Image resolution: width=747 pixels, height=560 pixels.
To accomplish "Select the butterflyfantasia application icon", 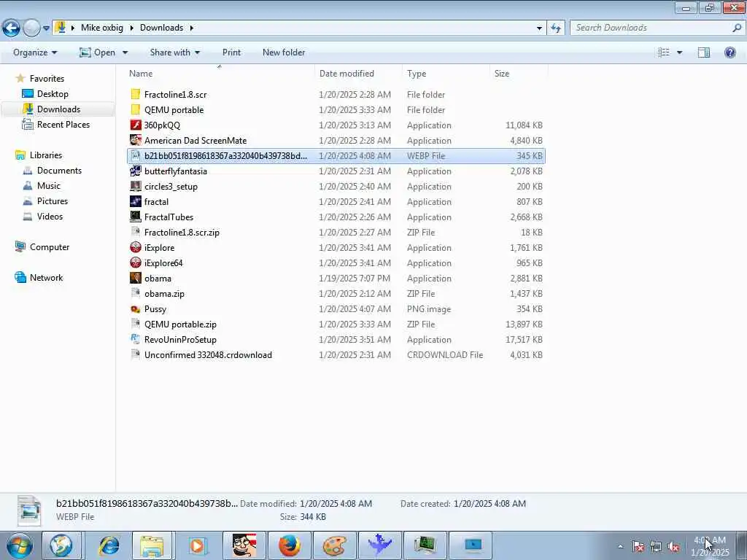I will [x=136, y=171].
